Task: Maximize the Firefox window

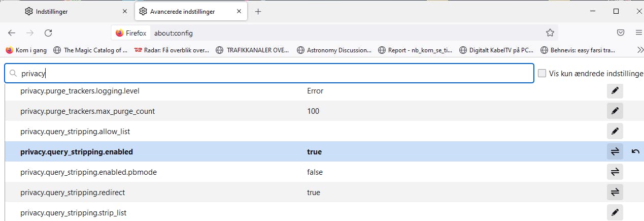Action: (x=616, y=11)
